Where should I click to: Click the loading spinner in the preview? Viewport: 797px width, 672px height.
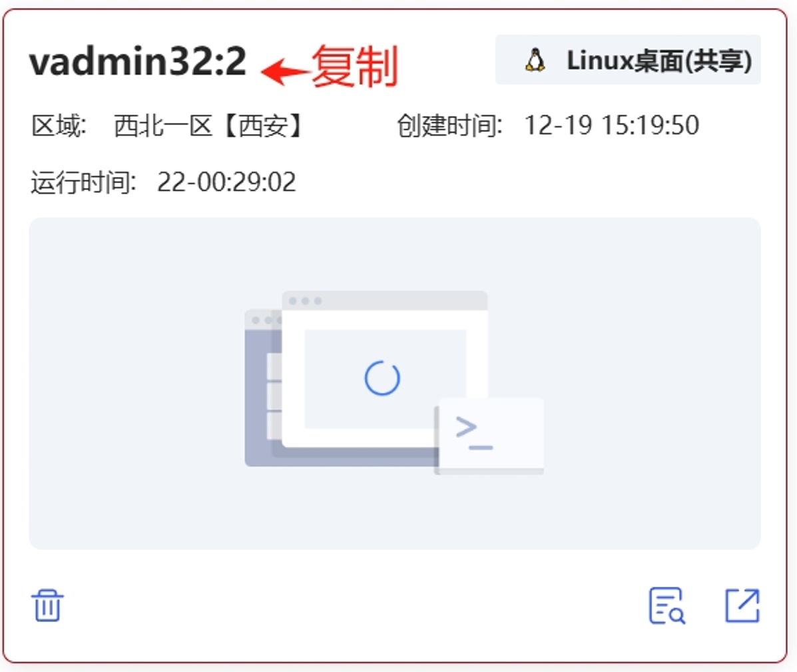382,378
